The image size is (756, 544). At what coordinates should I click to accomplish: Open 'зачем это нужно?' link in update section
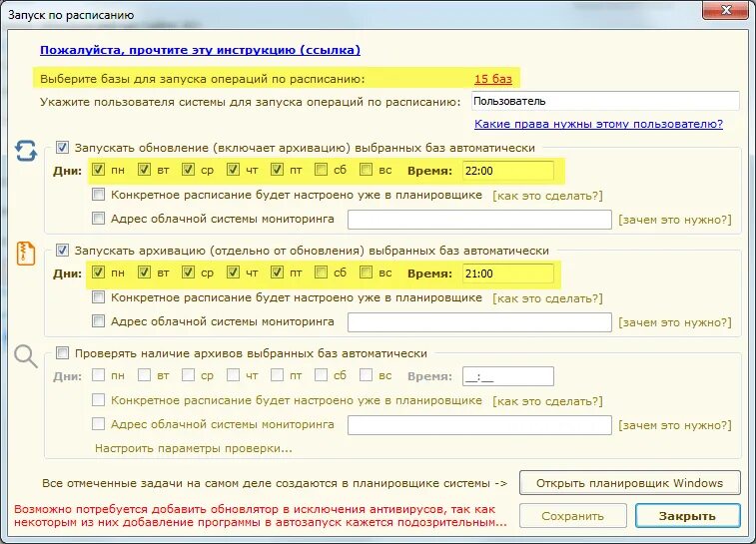tap(674, 220)
